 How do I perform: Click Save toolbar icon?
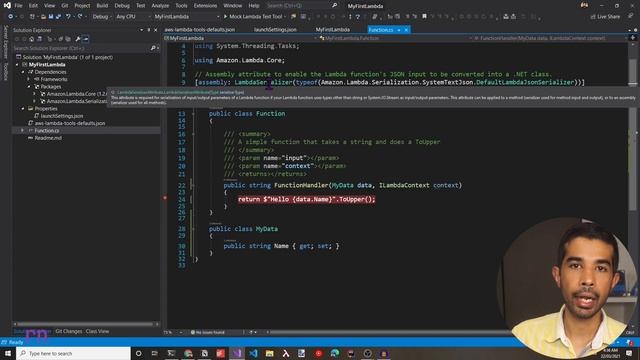[x=51, y=17]
